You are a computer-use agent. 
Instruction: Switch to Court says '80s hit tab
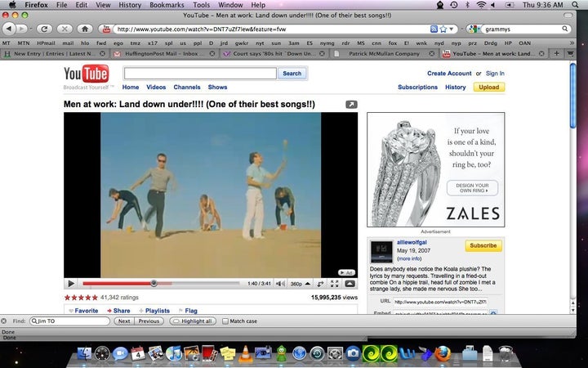coord(274,54)
